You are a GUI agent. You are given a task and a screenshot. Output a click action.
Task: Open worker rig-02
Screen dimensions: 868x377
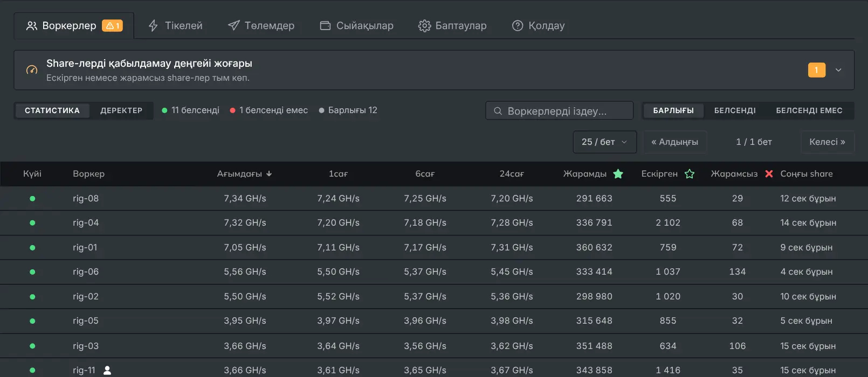click(x=86, y=297)
